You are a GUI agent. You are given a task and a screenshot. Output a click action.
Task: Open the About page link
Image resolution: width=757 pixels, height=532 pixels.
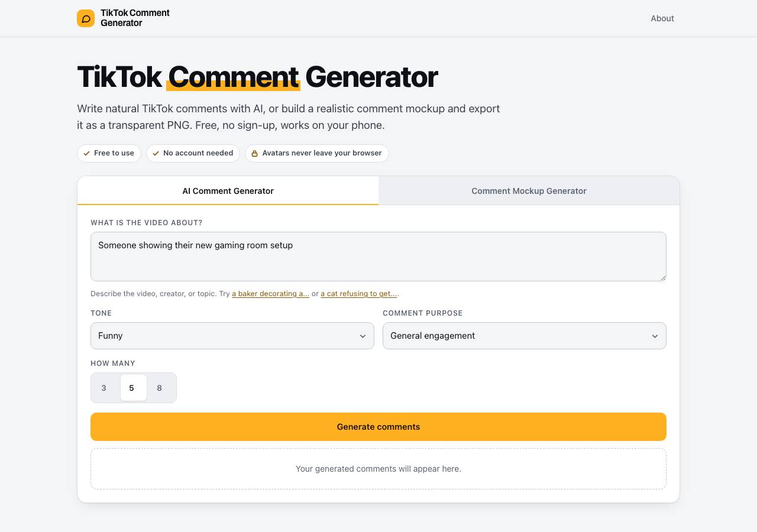pyautogui.click(x=662, y=18)
